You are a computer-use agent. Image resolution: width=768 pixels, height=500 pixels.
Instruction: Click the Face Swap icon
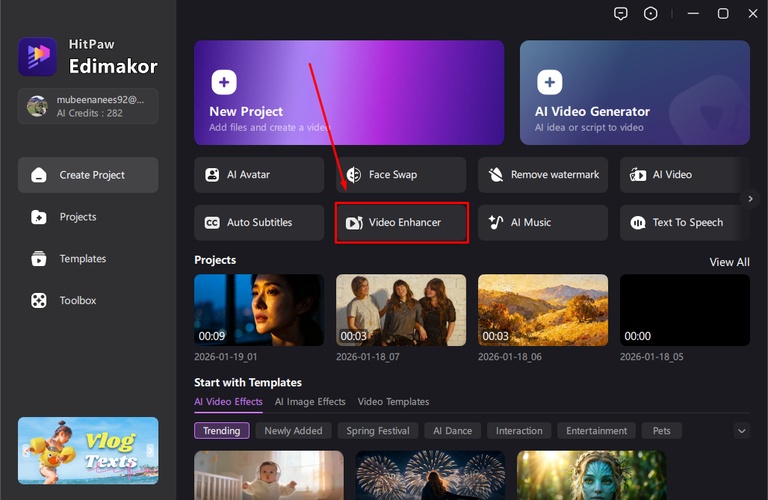[354, 175]
